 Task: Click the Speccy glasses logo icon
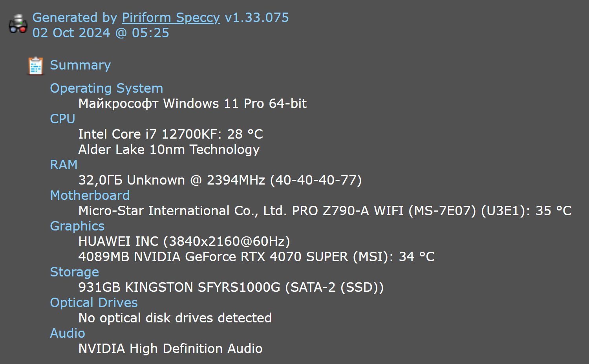(x=18, y=24)
